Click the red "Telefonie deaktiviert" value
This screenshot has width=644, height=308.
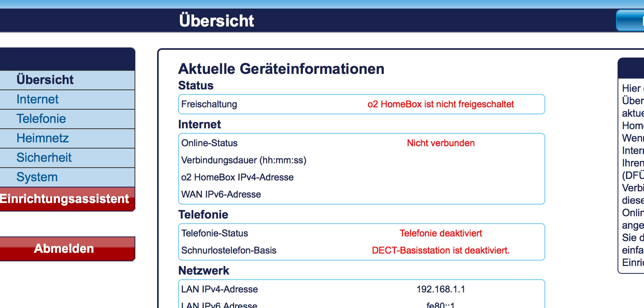(441, 233)
